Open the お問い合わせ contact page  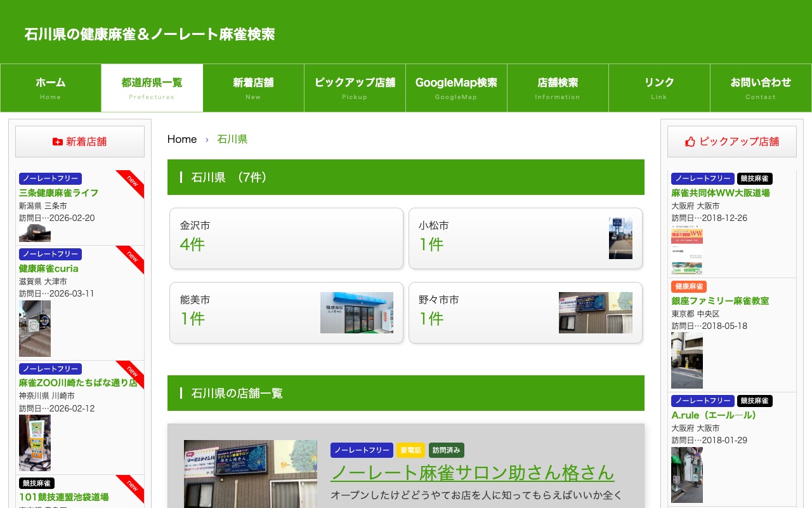(761, 88)
